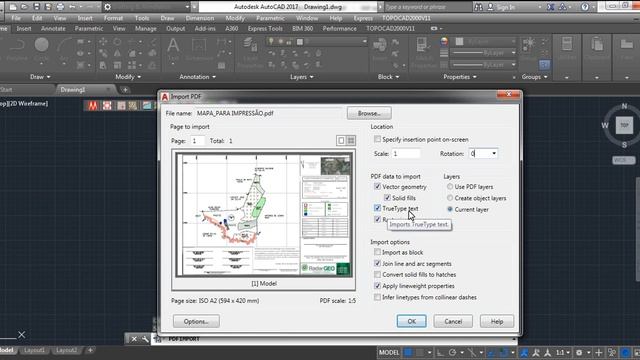The image size is (640, 360).
Task: Click the wrench icon on command line
Action: point(145,339)
